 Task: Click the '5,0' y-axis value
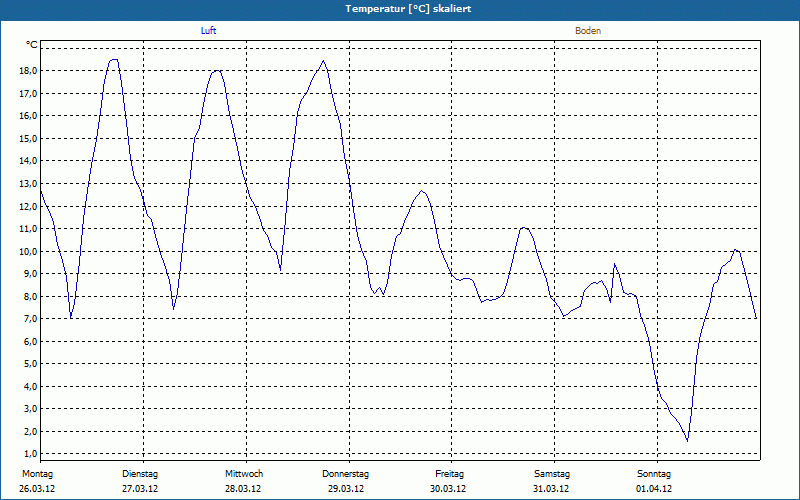pos(31,364)
